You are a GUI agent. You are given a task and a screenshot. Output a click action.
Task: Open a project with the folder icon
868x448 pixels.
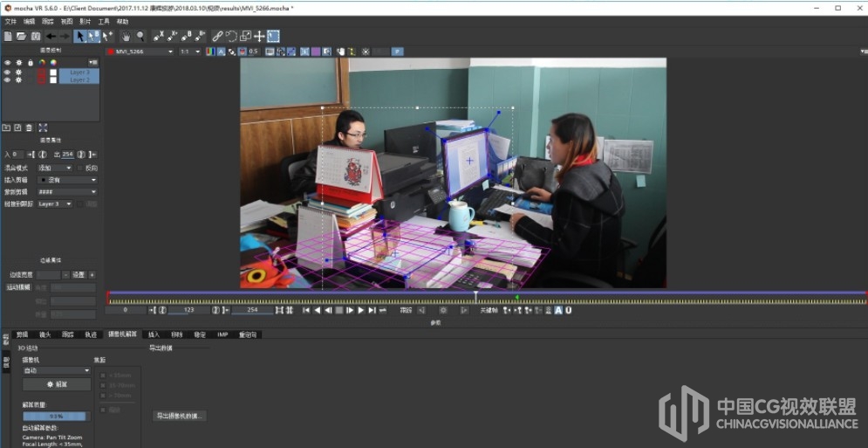(x=21, y=37)
